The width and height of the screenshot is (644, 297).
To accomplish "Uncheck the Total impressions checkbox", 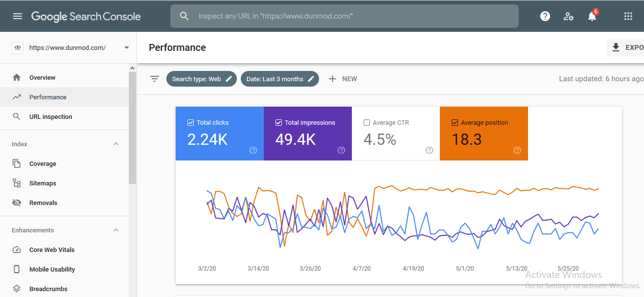I will click(x=279, y=123).
